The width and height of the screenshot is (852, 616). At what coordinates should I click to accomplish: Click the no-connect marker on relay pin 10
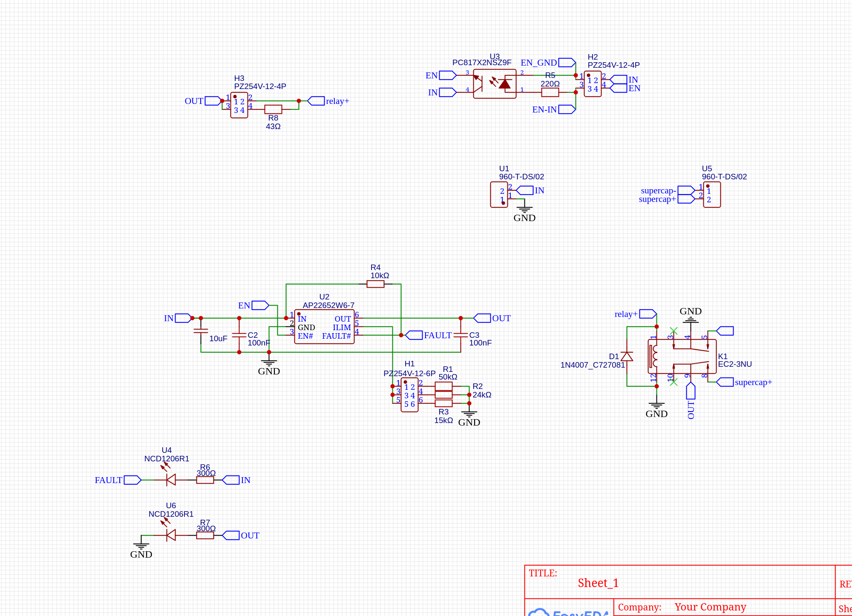click(x=674, y=382)
